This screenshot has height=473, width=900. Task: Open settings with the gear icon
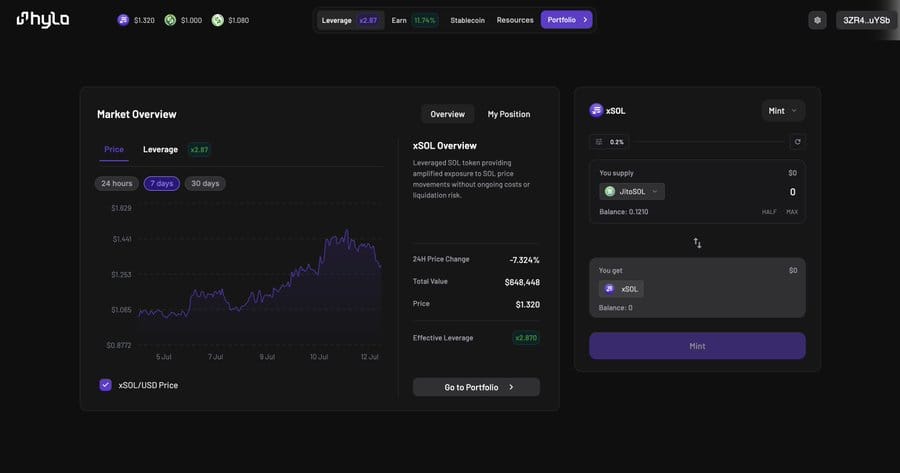tap(817, 20)
